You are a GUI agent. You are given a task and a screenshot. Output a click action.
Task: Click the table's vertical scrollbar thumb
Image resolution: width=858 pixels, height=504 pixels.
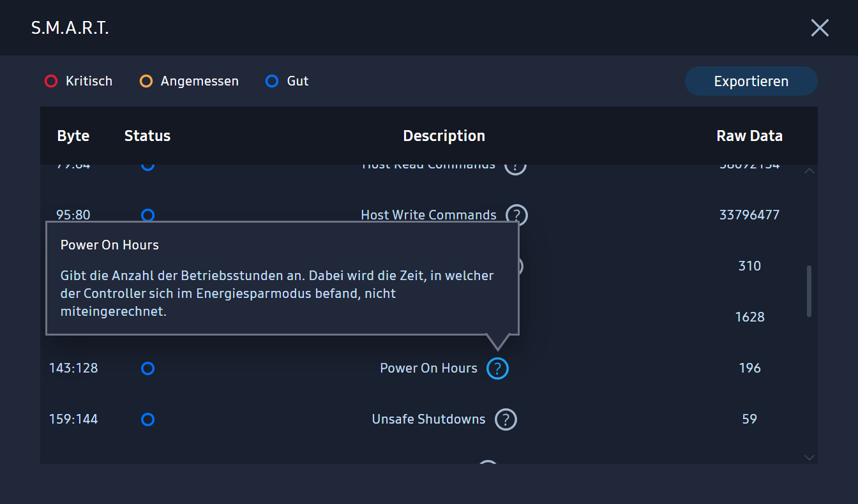[809, 291]
